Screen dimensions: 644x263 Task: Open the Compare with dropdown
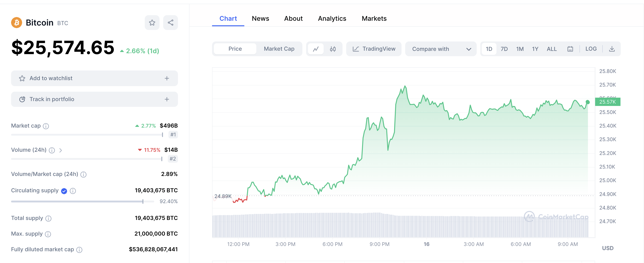(x=441, y=49)
